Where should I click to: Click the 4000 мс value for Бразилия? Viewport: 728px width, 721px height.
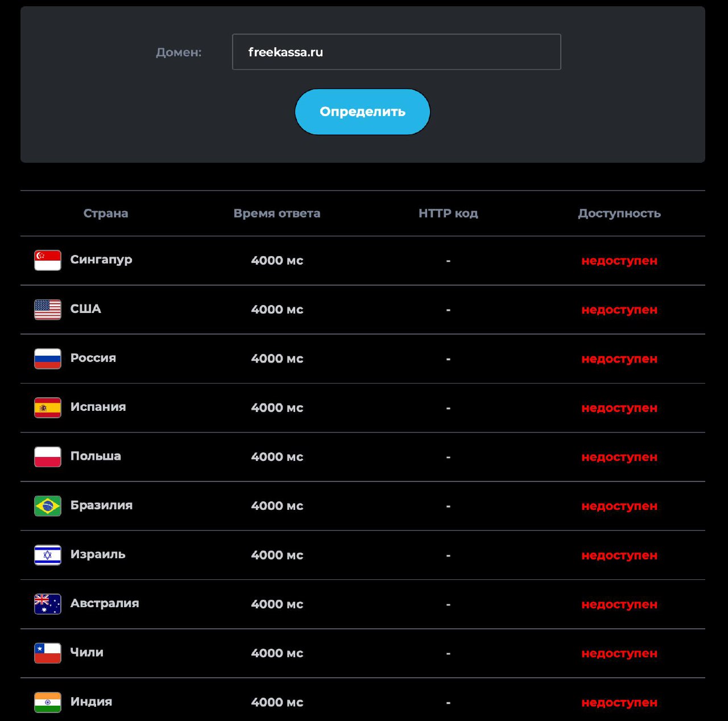tap(278, 506)
